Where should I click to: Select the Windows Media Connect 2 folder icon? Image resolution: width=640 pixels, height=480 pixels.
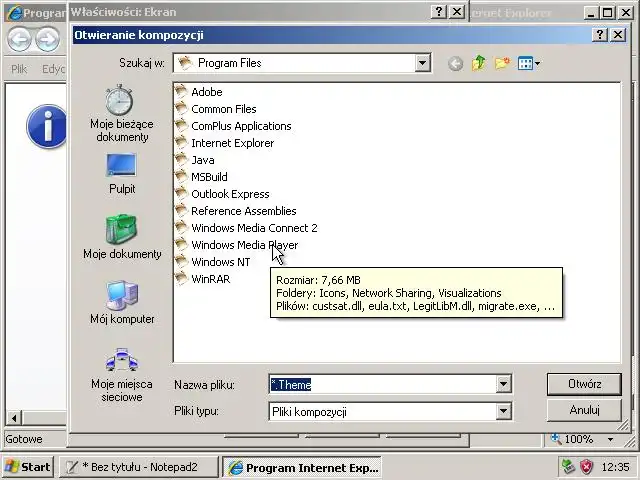tap(181, 227)
